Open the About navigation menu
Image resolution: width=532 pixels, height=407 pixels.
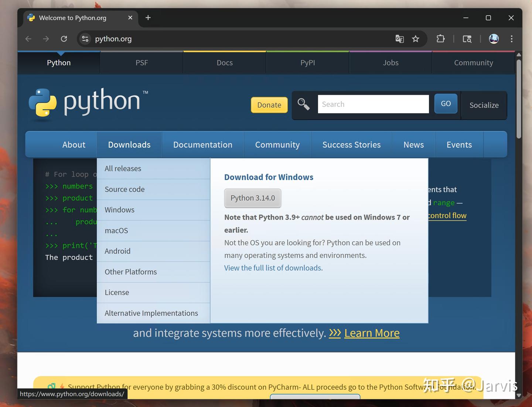[74, 145]
